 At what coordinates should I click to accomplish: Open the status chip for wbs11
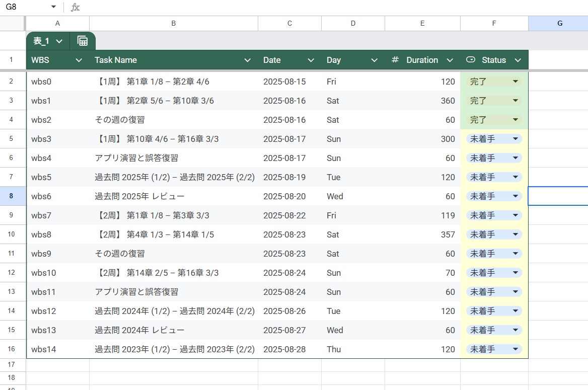coord(494,292)
